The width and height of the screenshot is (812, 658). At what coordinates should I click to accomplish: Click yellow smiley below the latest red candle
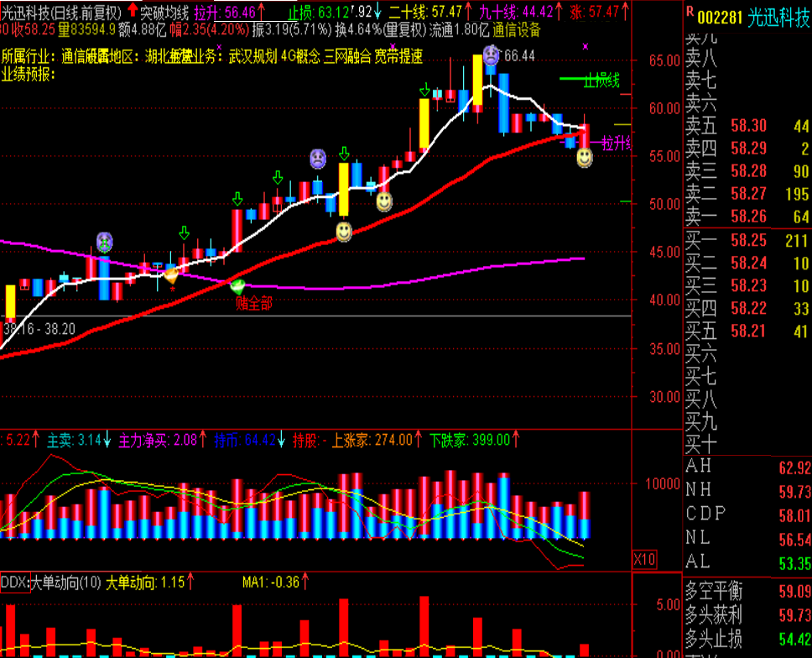pyautogui.click(x=585, y=158)
